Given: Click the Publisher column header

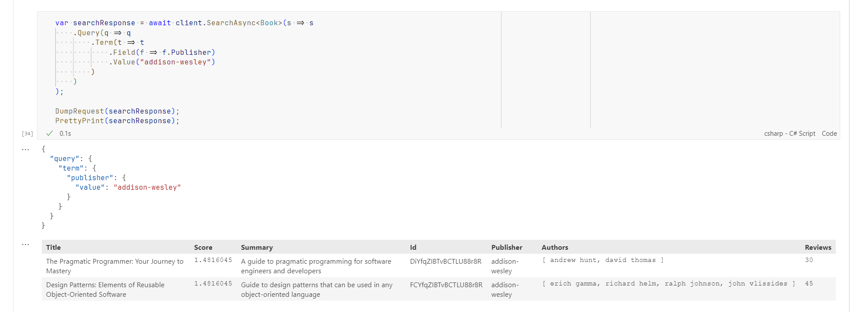Looking at the screenshot, I should point(507,247).
